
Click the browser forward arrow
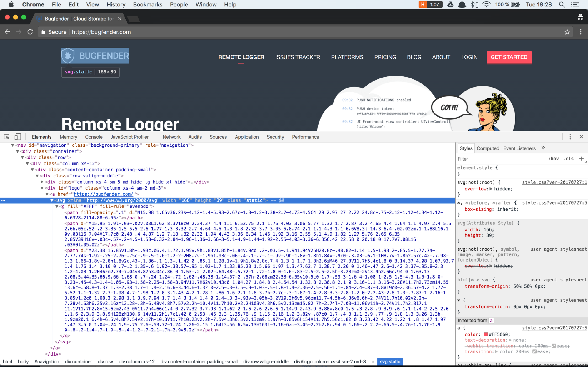pyautogui.click(x=19, y=32)
